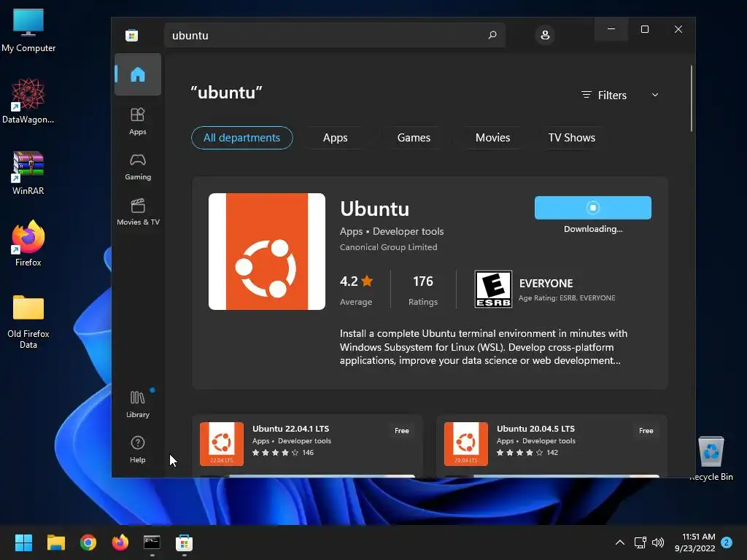The height and width of the screenshot is (560, 747).
Task: Select the TV Shows filter tab
Action: 572,138
